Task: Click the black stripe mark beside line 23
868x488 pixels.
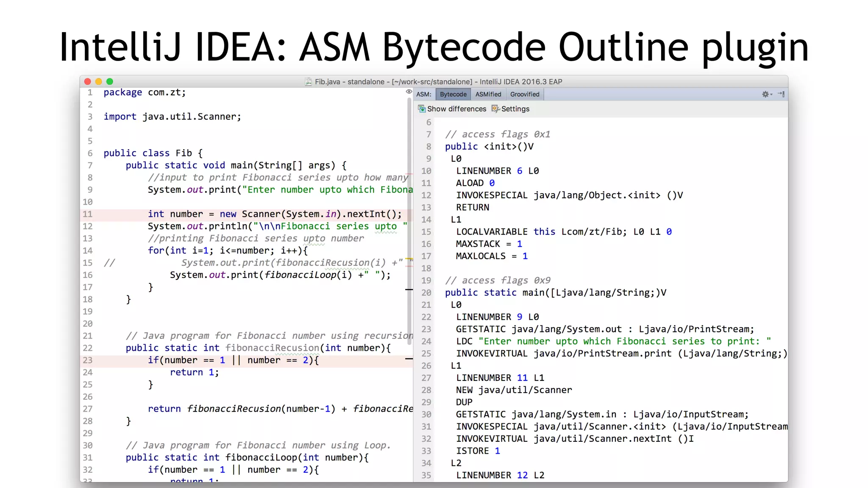Action: (x=409, y=359)
